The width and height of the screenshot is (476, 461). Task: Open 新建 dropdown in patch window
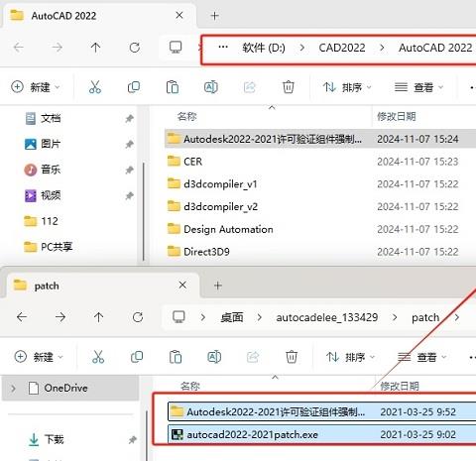[39, 357]
